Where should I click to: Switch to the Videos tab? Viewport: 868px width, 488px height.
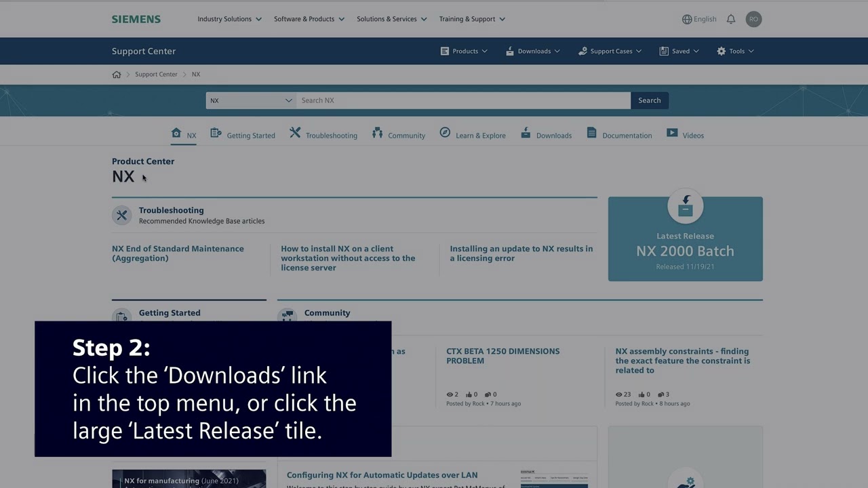686,134
